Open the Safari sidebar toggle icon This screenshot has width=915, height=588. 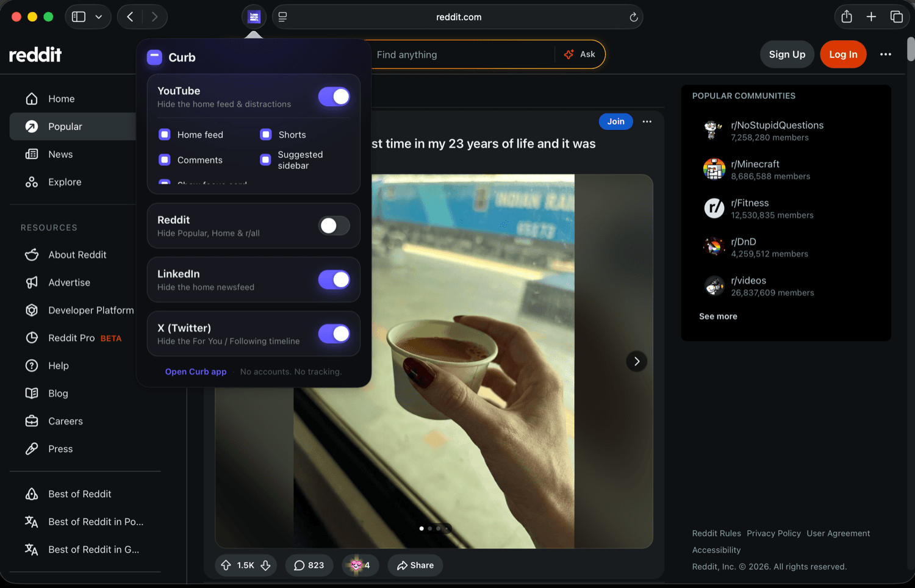pyautogui.click(x=79, y=17)
